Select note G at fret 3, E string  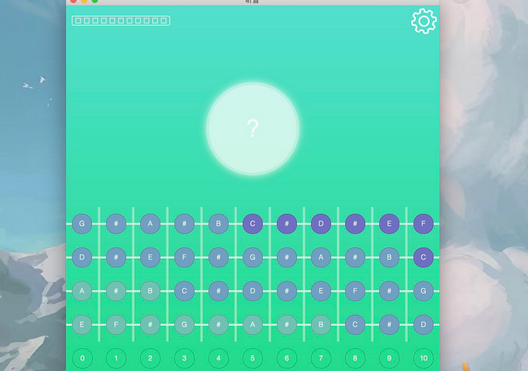click(x=184, y=325)
